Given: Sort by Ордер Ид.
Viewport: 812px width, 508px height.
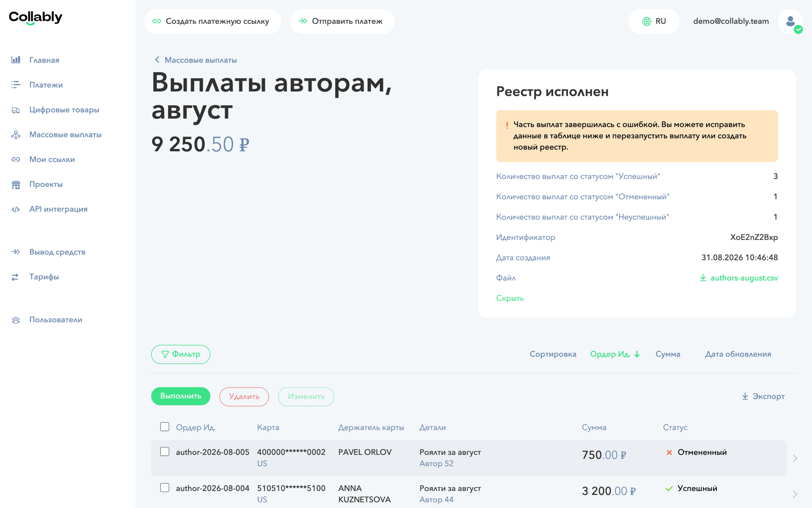Looking at the screenshot, I should click(615, 354).
